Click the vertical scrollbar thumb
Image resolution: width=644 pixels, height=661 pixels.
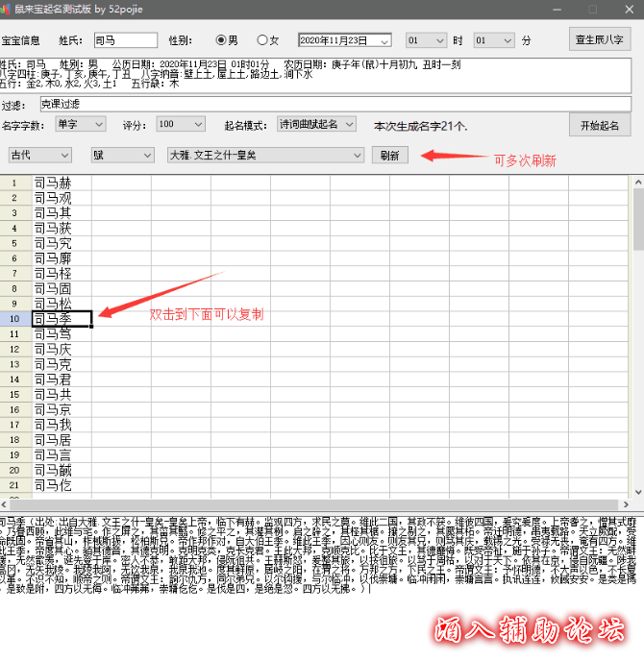[638, 219]
